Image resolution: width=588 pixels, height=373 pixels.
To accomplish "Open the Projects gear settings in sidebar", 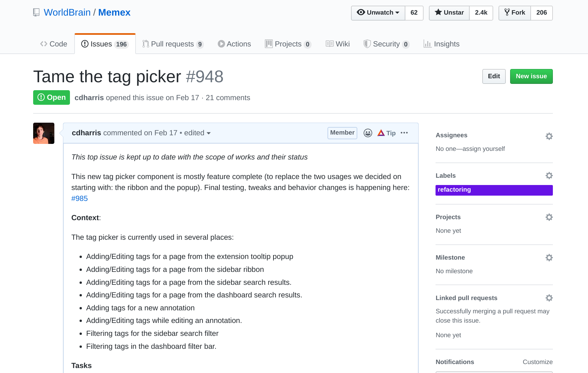I will [x=549, y=217].
